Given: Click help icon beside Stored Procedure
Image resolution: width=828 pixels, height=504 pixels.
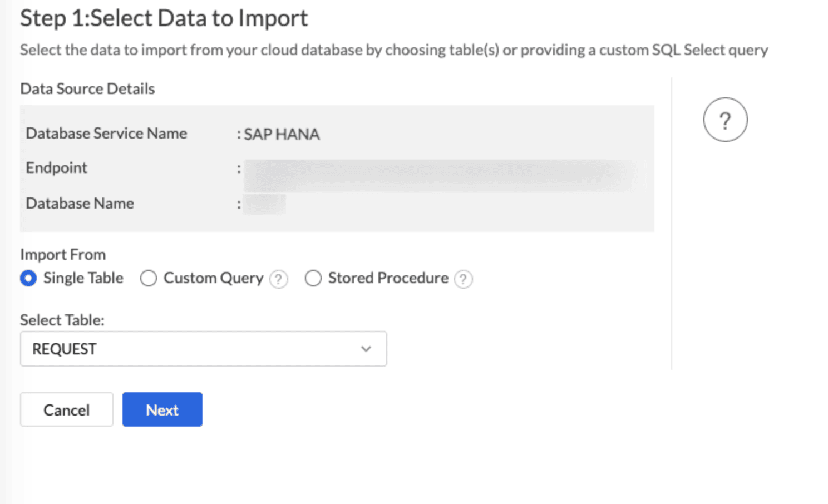Looking at the screenshot, I should 464,279.
